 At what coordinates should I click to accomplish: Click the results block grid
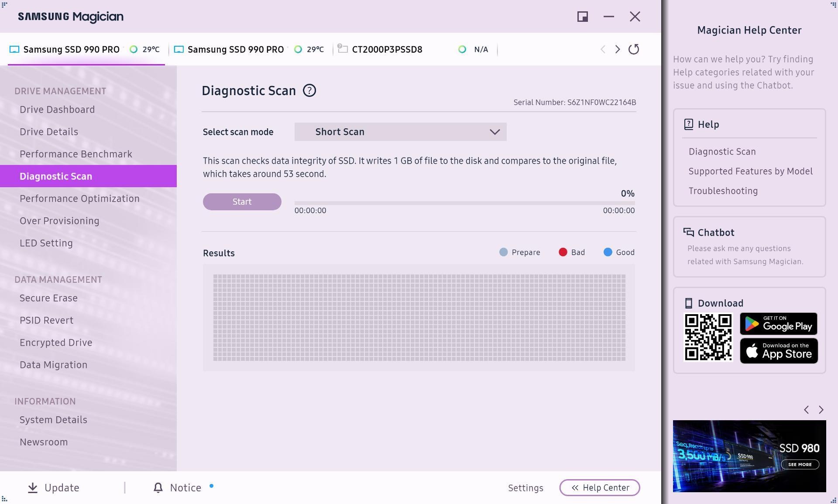419,318
